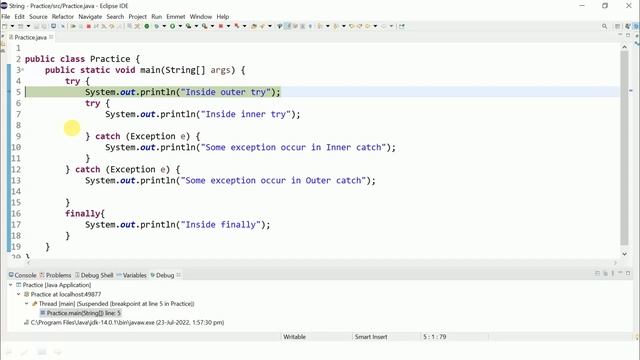Switch to the Variables tab
Image resolution: width=640 pixels, height=360 pixels.
(x=131, y=275)
